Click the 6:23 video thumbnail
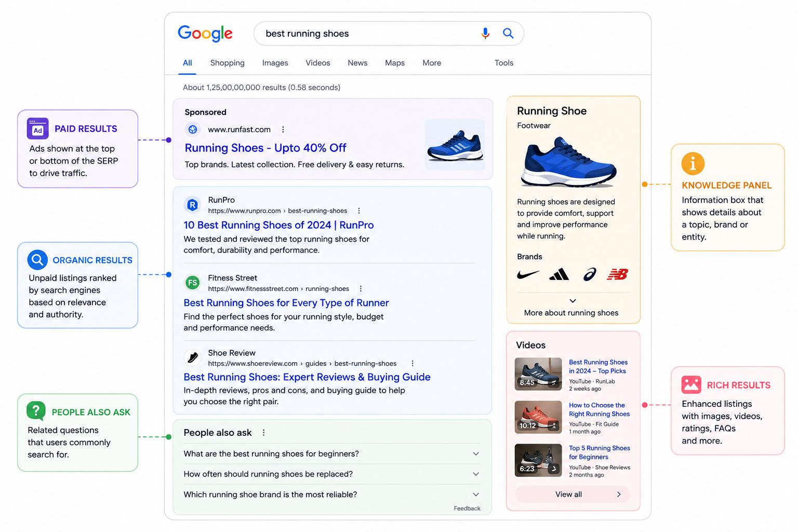 click(x=538, y=460)
